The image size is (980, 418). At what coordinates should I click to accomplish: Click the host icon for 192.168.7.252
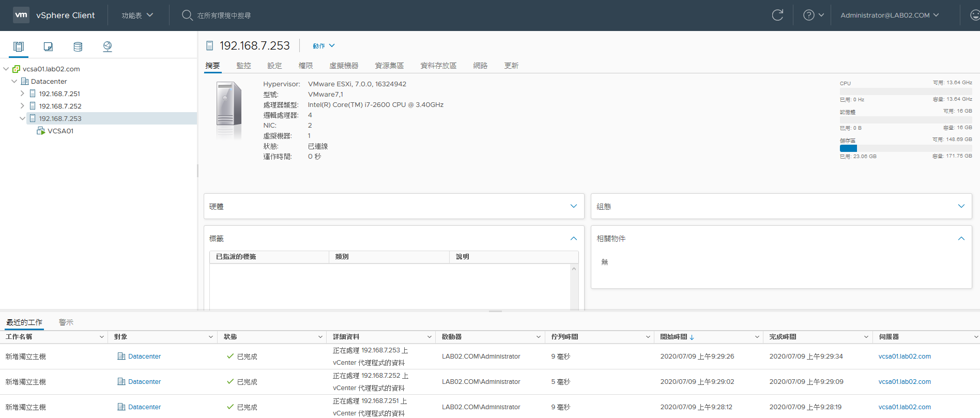[33, 106]
